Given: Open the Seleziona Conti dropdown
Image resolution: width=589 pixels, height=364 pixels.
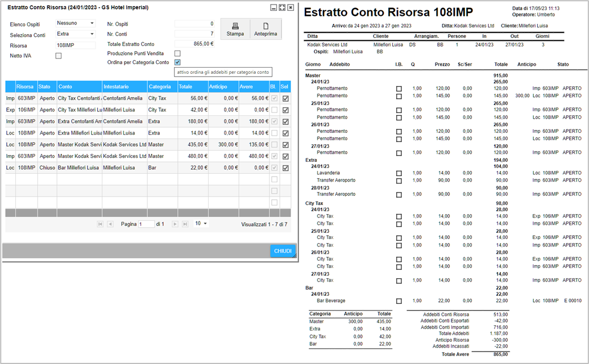Looking at the screenshot, I should 75,34.
